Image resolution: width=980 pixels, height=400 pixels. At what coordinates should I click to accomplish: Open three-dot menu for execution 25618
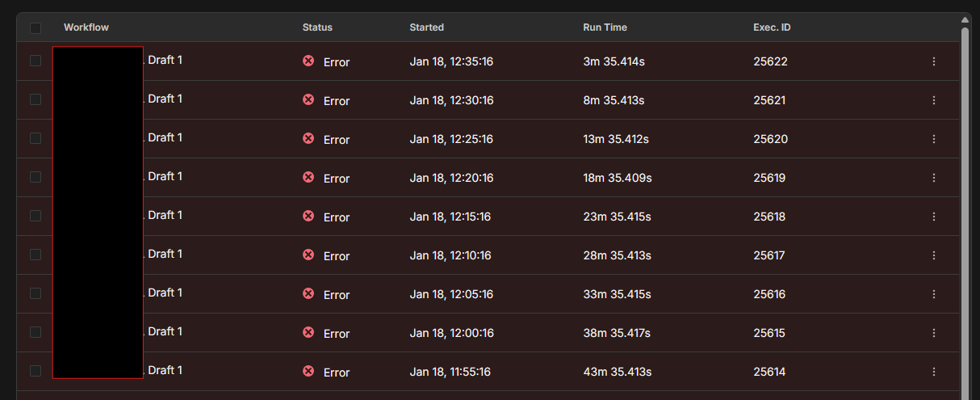pyautogui.click(x=934, y=217)
